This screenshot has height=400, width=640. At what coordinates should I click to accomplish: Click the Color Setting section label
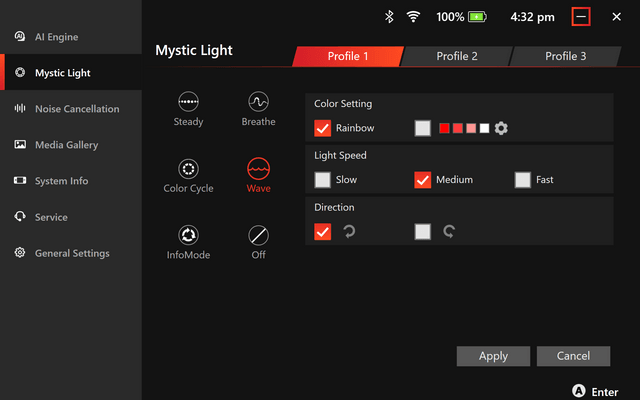[x=343, y=104]
